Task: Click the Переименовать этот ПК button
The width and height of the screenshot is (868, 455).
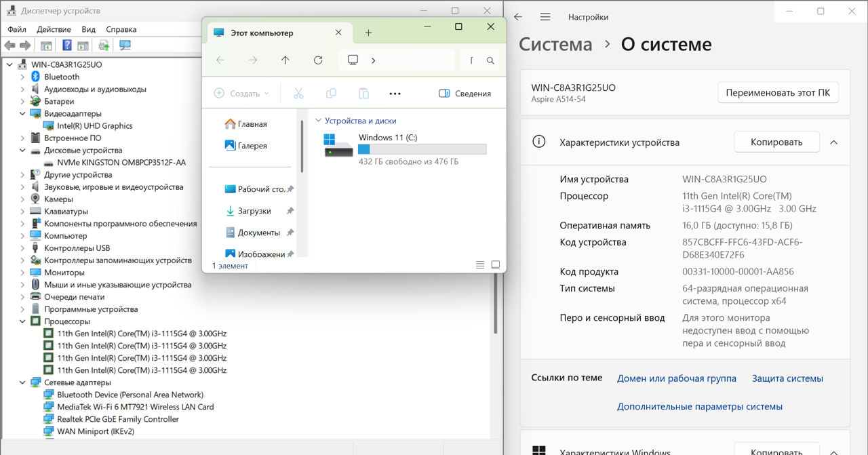Action: click(x=778, y=93)
